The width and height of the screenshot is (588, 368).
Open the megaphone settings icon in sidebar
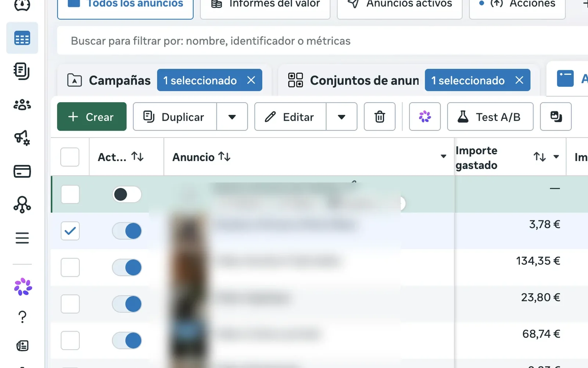(22, 138)
